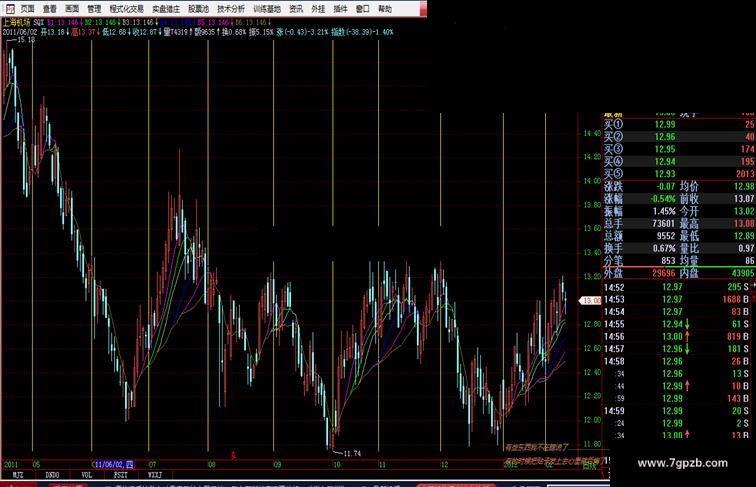Click the 买④ bid row at 12.94
Viewport: 756px width, 487px height.
(679, 162)
